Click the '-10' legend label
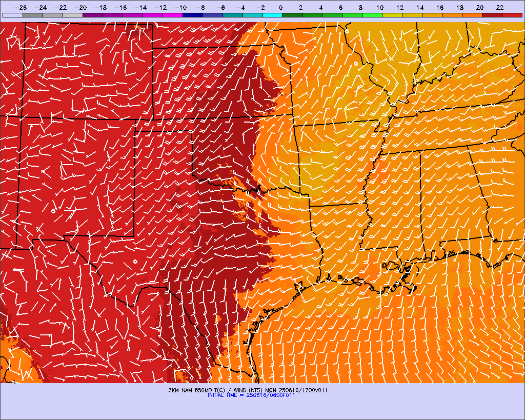The image size is (525, 420). (x=180, y=8)
